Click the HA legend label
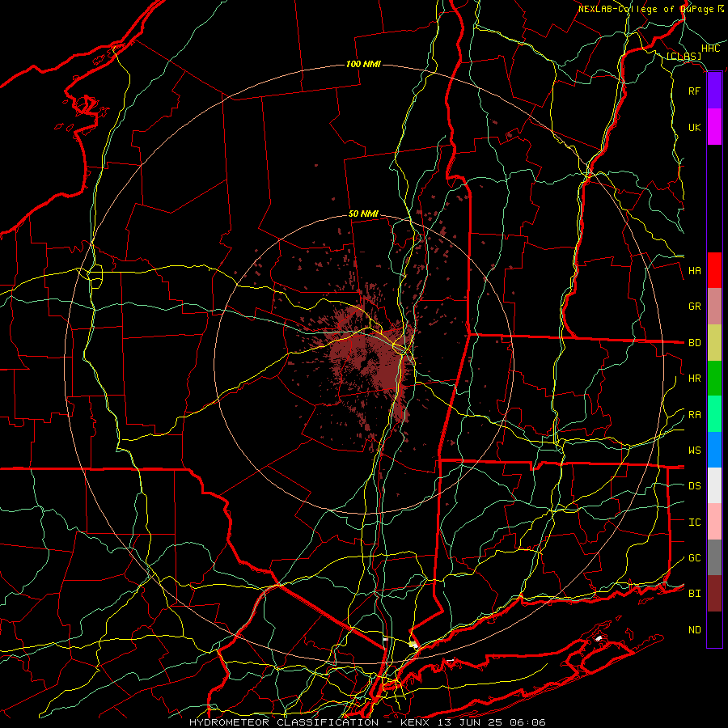This screenshot has height=728, width=728. click(x=695, y=271)
